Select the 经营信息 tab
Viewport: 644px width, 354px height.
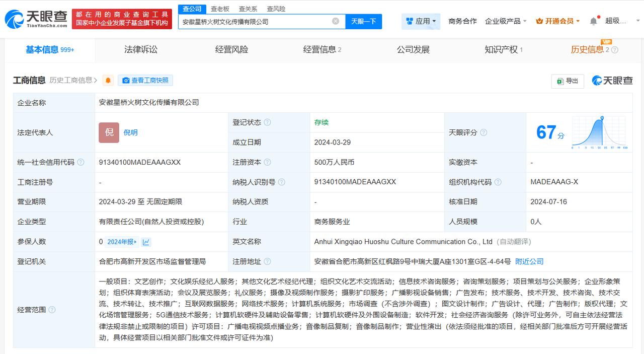click(x=322, y=49)
